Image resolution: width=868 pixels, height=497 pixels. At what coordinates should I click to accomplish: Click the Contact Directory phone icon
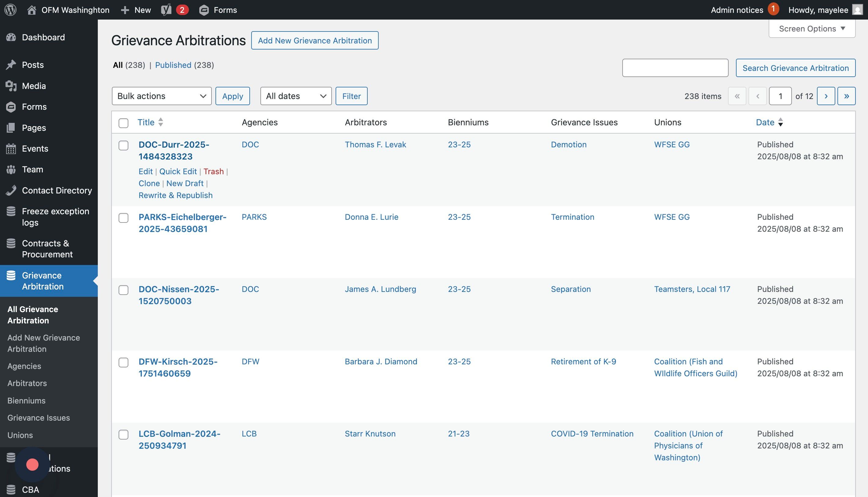point(11,190)
